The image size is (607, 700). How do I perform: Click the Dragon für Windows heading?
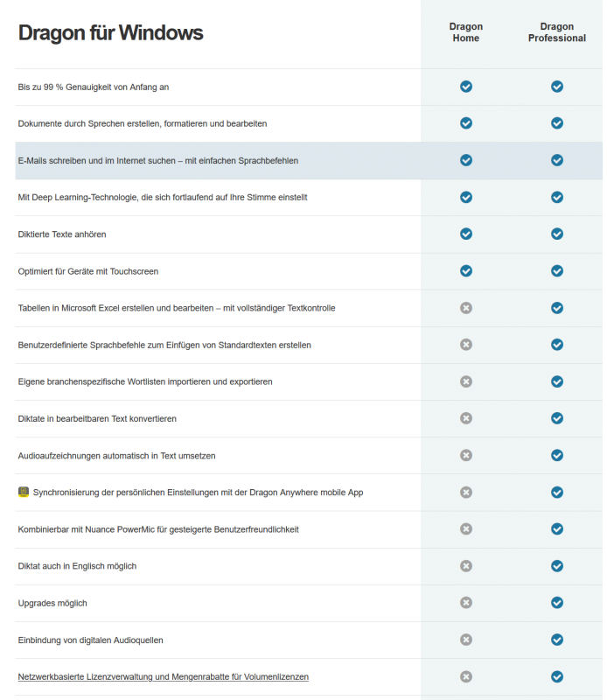point(110,33)
